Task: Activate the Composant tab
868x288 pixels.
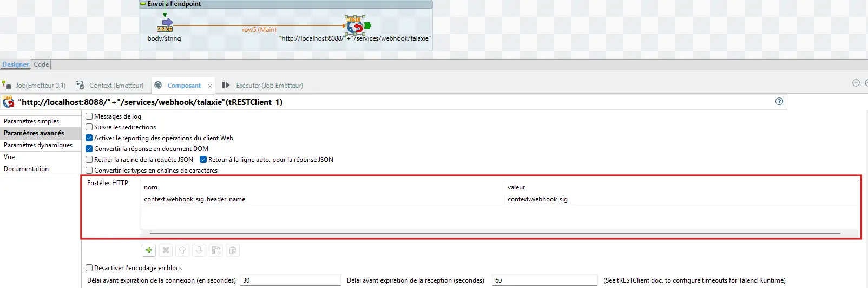Action: [184, 86]
